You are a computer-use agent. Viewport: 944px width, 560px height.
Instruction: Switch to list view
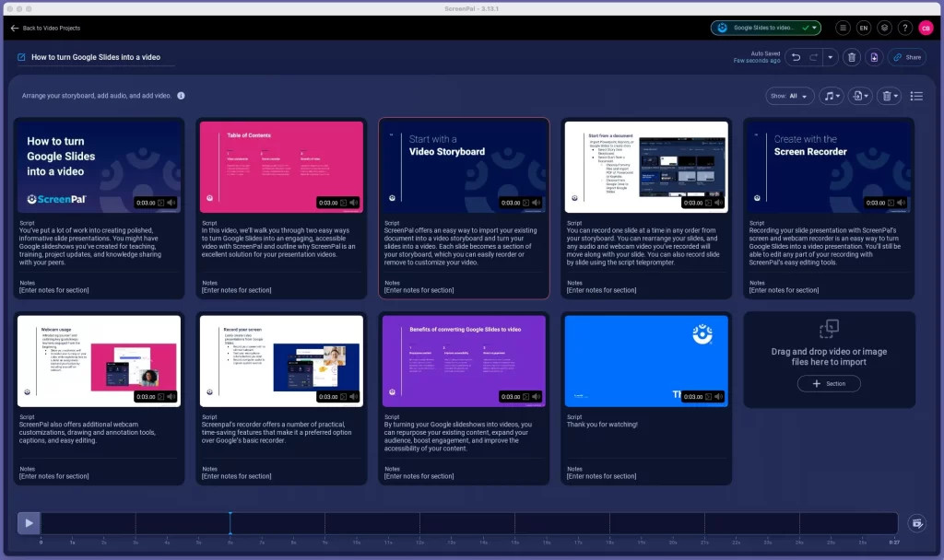(916, 96)
